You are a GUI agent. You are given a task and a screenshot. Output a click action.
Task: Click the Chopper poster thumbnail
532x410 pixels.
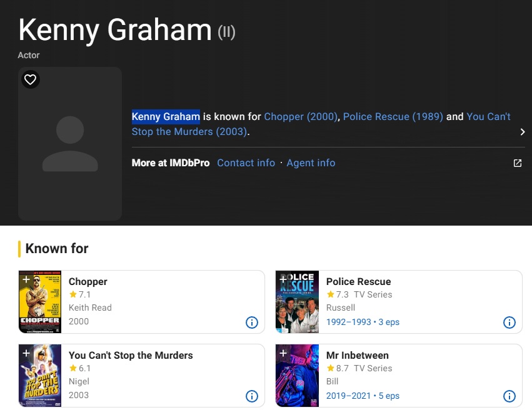coord(40,302)
